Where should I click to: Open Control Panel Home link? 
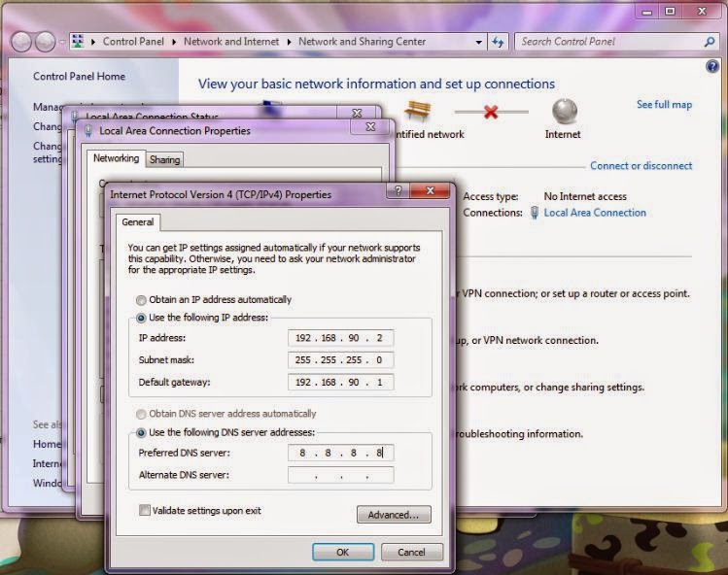pos(79,76)
